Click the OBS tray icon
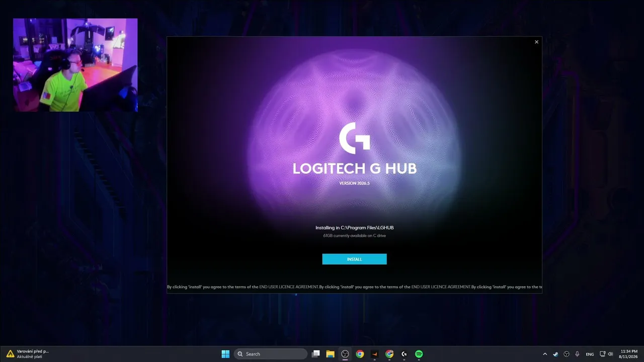The image size is (644, 362). [567, 354]
